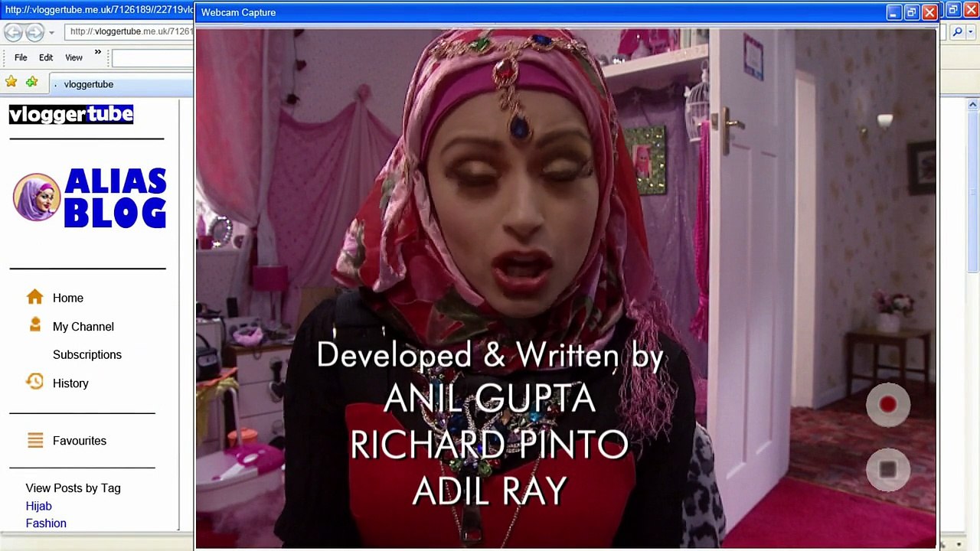The height and width of the screenshot is (551, 980).
Task: Open the Hijab tag link
Action: pyautogui.click(x=38, y=506)
